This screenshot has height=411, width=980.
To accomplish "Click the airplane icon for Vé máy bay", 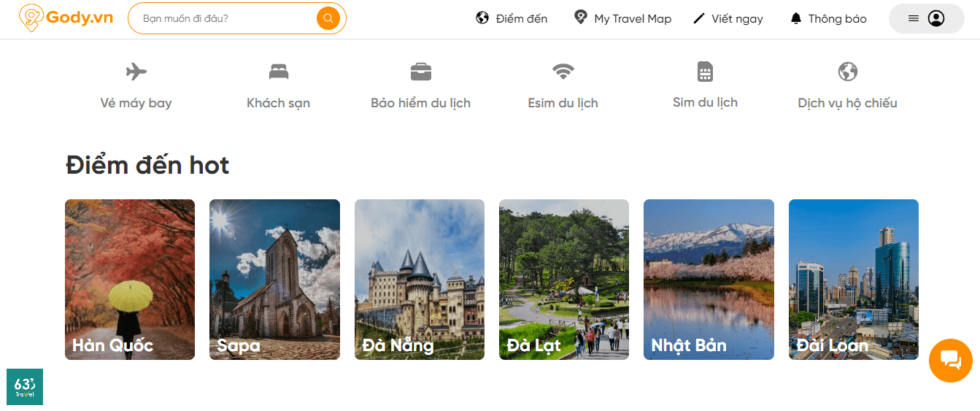I will 136,72.
